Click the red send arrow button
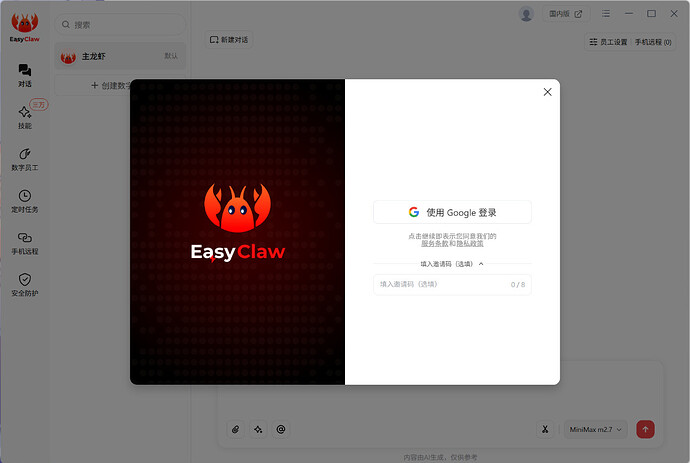Image resolution: width=690 pixels, height=463 pixels. (x=645, y=429)
